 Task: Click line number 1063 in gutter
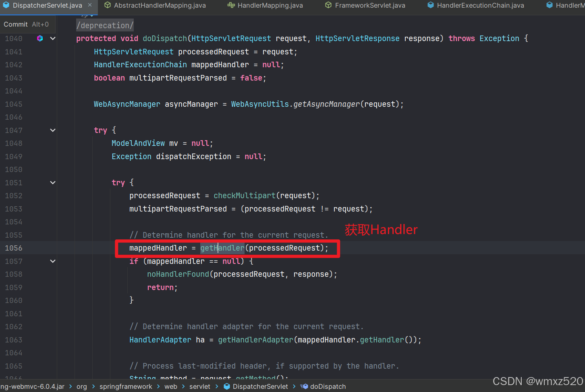14,340
